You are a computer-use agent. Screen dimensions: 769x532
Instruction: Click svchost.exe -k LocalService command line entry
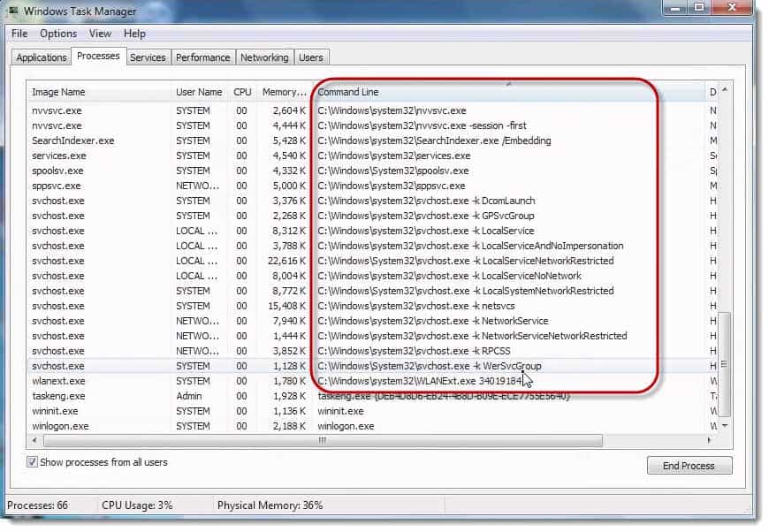point(426,231)
